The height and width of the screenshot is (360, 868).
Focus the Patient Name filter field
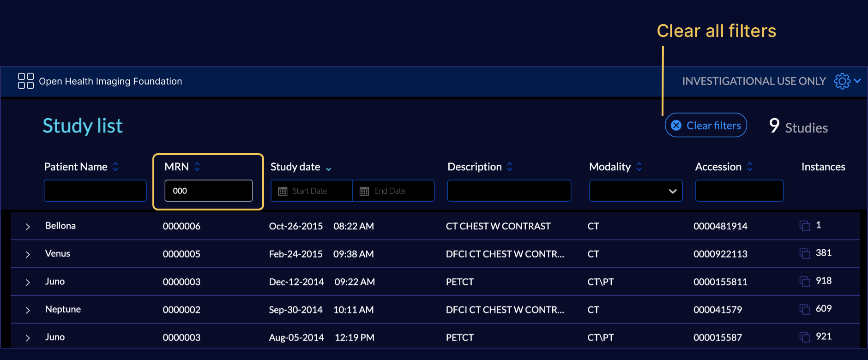point(95,191)
